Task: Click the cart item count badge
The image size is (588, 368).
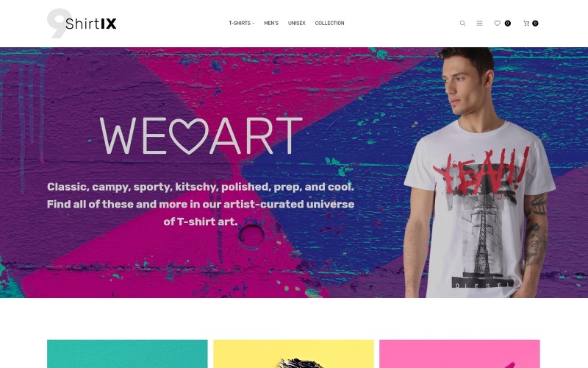Action: [535, 24]
